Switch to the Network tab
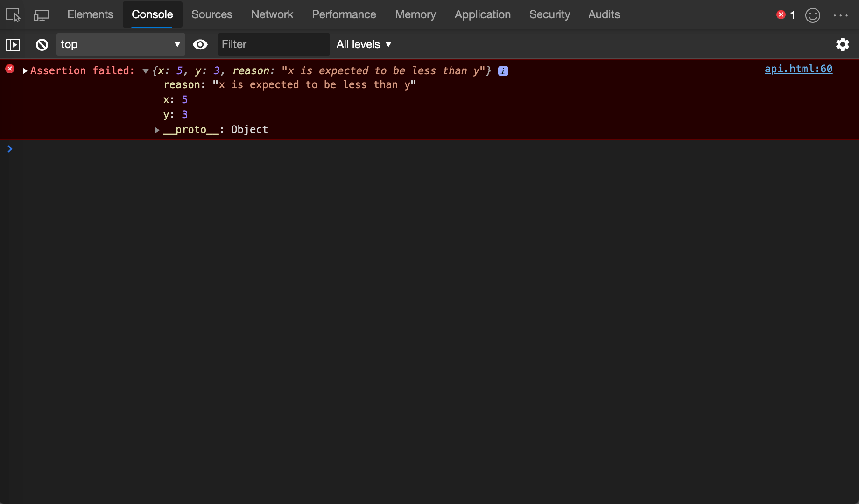The height and width of the screenshot is (504, 859). tap(272, 14)
